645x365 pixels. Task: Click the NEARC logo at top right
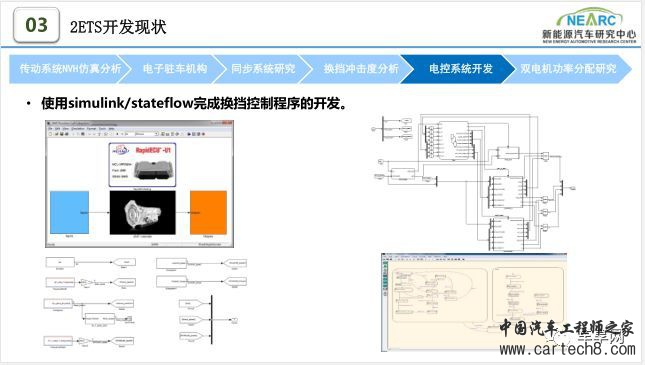[x=589, y=25]
